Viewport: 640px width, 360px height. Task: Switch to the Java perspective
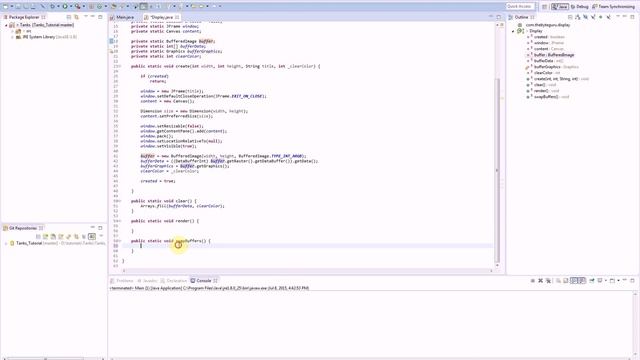pyautogui.click(x=560, y=7)
